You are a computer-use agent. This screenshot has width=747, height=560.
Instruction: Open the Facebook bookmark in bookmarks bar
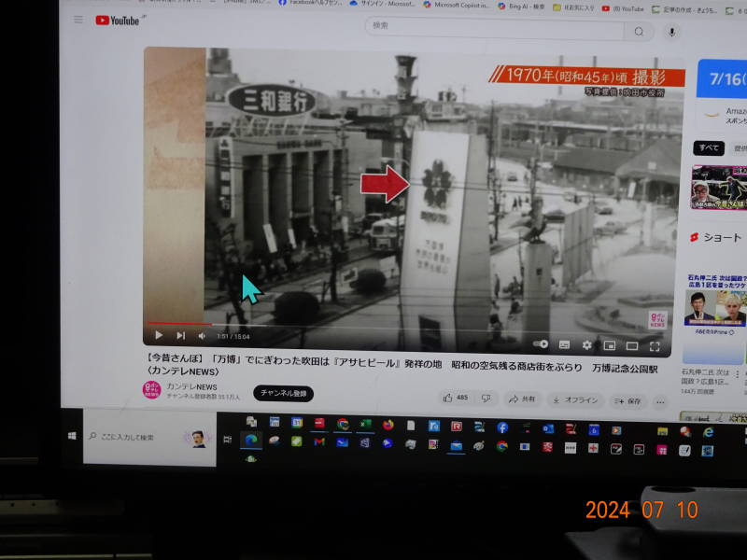[x=310, y=3]
